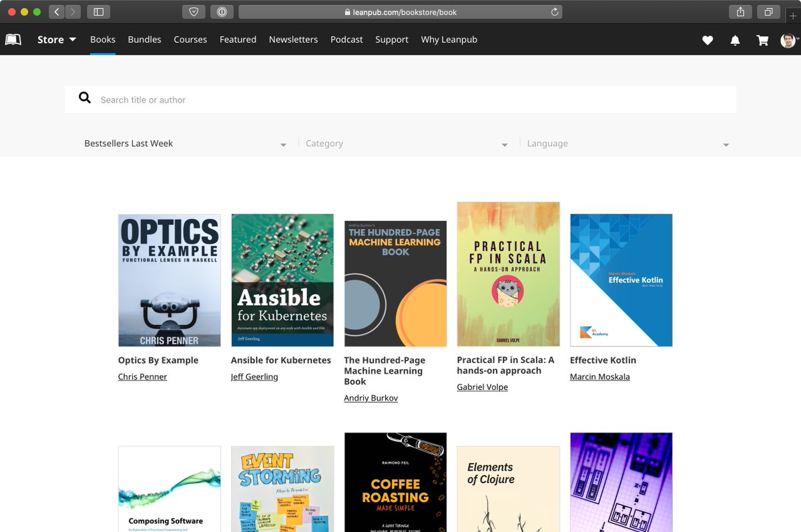Open the shopping cart icon

click(x=762, y=40)
